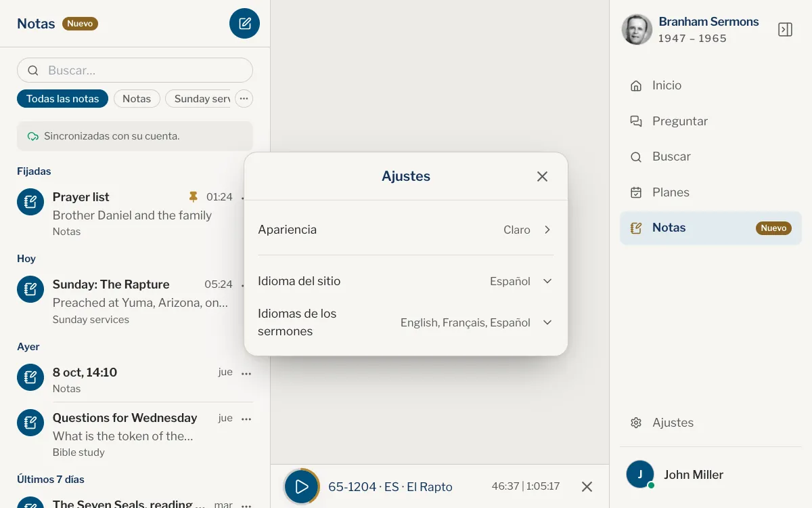Filter notes by Sunday services chip
The image size is (812, 508).
click(198, 99)
